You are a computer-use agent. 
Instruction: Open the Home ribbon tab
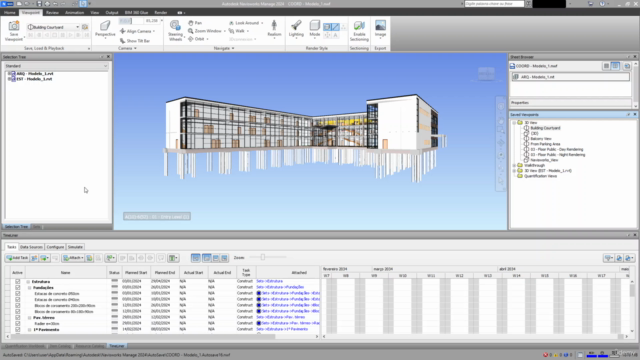[10, 13]
